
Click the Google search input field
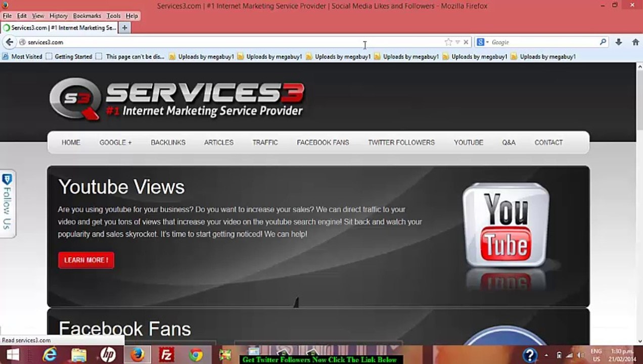(543, 42)
